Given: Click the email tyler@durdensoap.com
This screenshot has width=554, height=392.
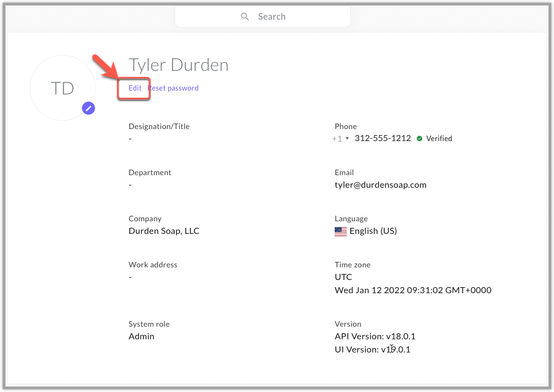Looking at the screenshot, I should coord(380,184).
